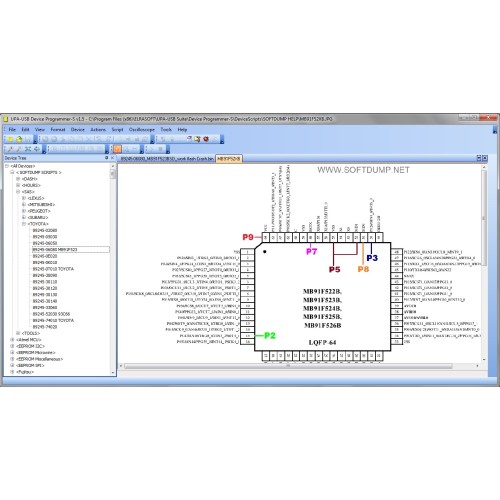500x500 pixels.
Task: Open the Help menu
Action: 182,129
